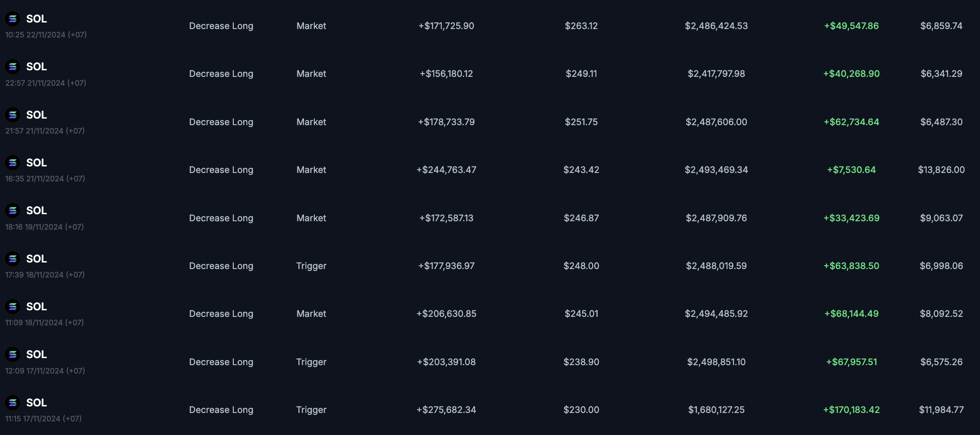Click the +$49,547.86 PnL entry
This screenshot has height=435, width=980.
851,26
